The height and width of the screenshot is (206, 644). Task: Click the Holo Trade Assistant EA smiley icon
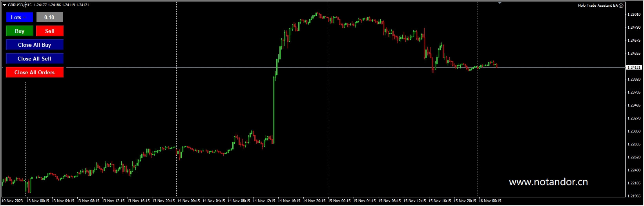pos(621,6)
